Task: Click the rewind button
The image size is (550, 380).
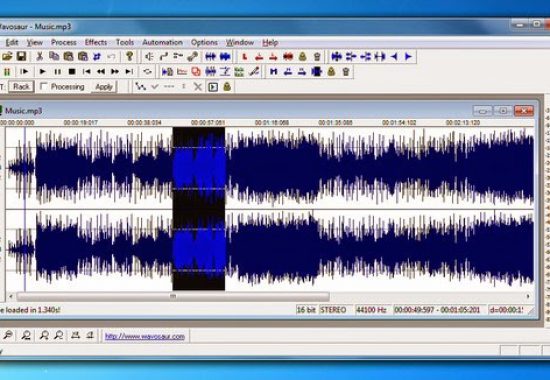Action: click(101, 72)
